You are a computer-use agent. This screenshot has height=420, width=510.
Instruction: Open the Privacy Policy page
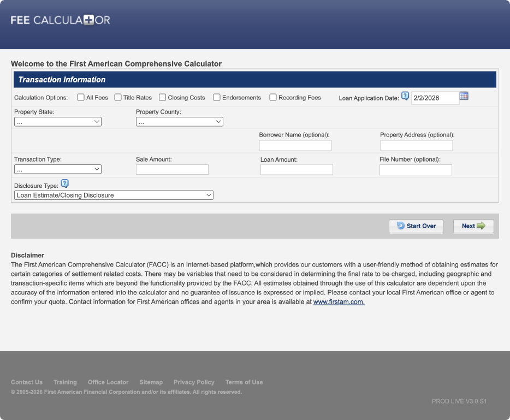[194, 382]
